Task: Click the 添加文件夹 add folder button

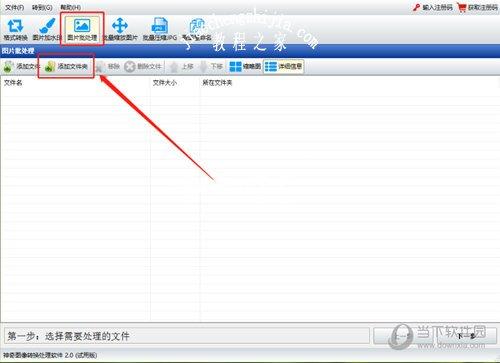Action: click(66, 67)
